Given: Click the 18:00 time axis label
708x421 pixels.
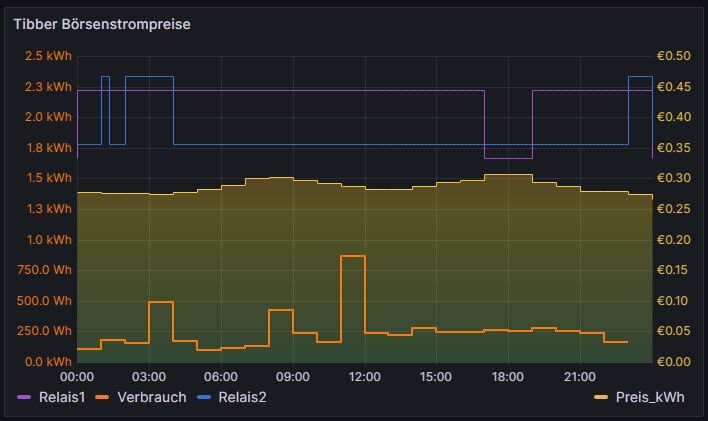Looking at the screenshot, I should pyautogui.click(x=508, y=377).
